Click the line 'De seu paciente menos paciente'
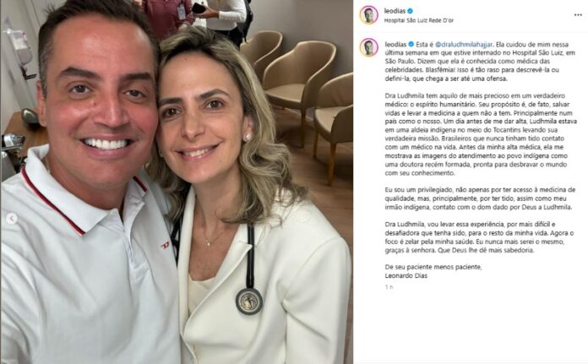The height and width of the screenshot is (364, 588). [433, 267]
